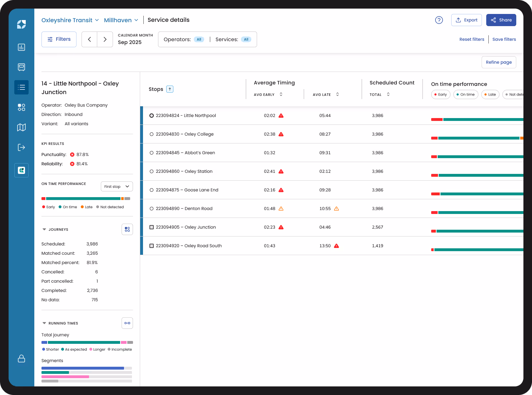This screenshot has width=532, height=395.
Task: Collapse the JOURNEYS section
Action: [44, 229]
